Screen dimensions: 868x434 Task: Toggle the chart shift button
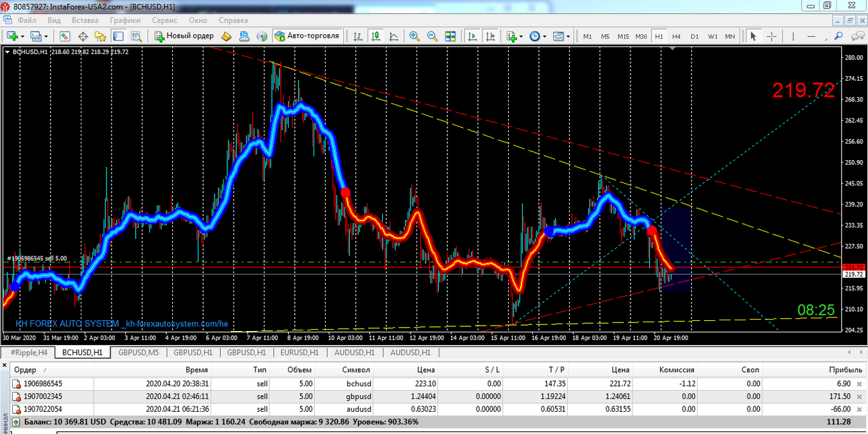(x=491, y=36)
